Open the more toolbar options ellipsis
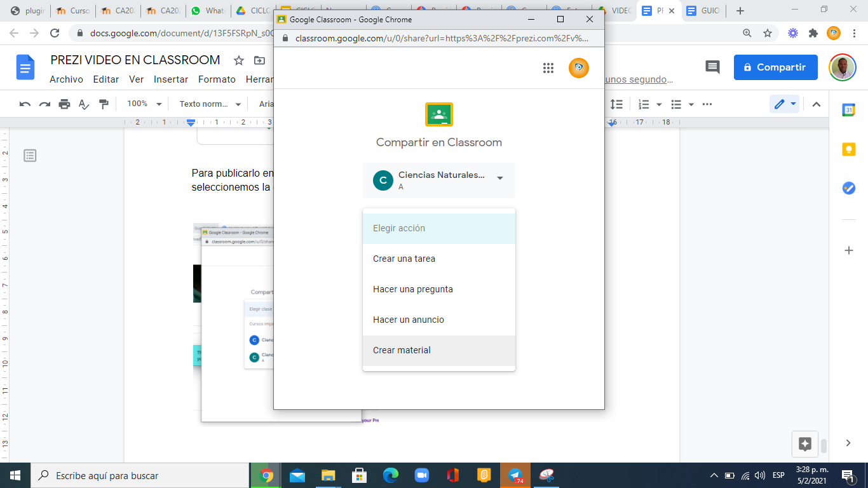This screenshot has width=868, height=488. tap(707, 104)
